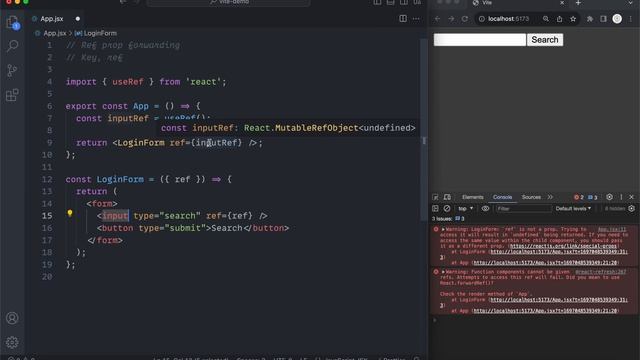
Task: Activate DevTools inspect element picker
Action: pos(436,197)
